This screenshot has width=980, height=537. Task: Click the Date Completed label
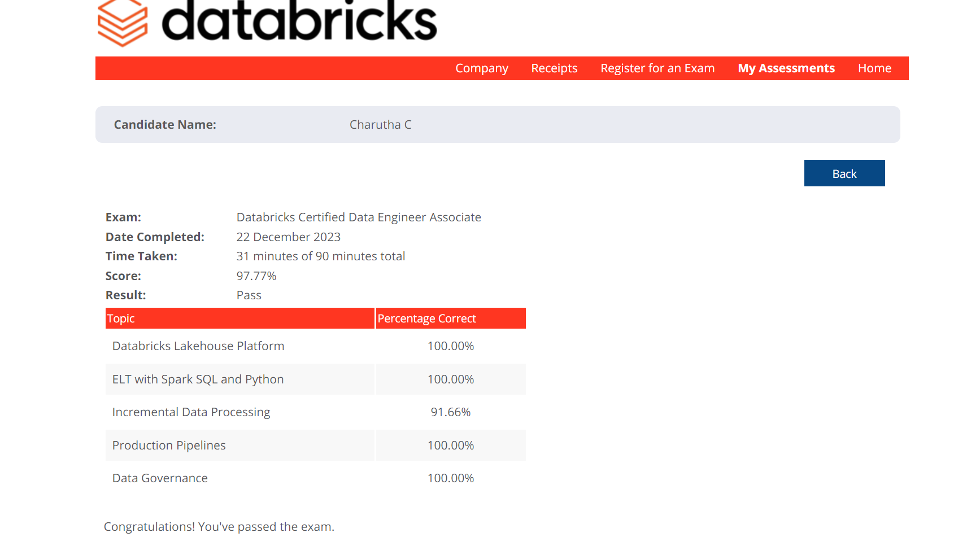(x=155, y=237)
